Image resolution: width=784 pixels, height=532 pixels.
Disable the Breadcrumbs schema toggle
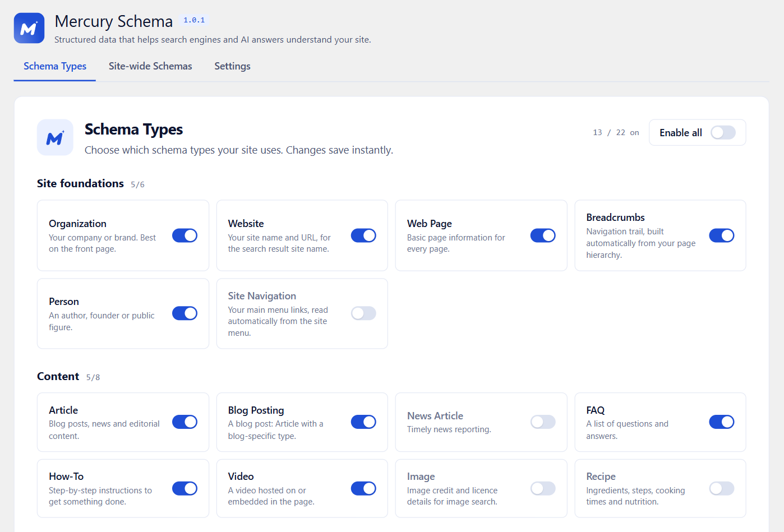[722, 235]
